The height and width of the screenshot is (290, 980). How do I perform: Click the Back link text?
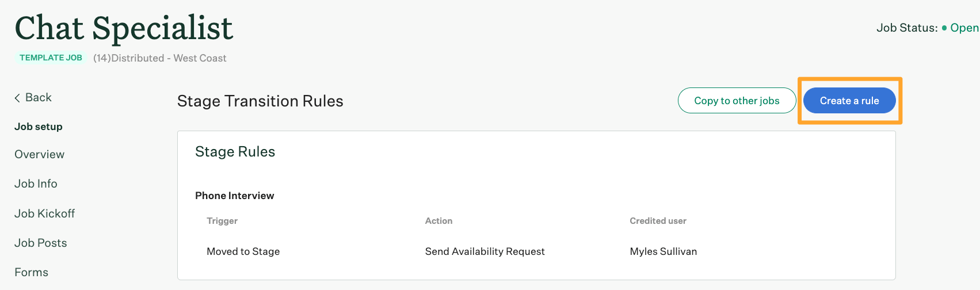pyautogui.click(x=39, y=98)
